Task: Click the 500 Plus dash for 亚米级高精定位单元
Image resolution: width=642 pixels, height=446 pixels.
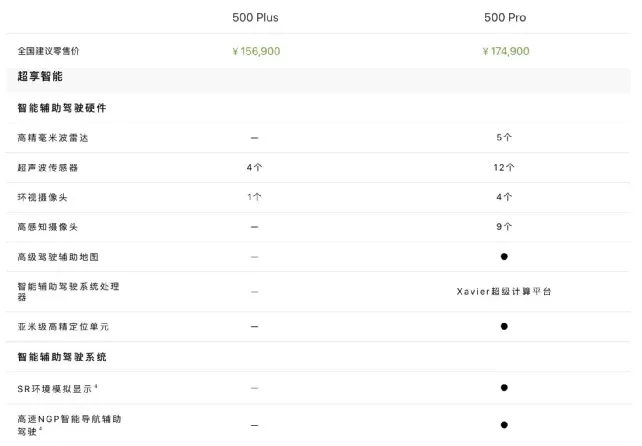Action: (255, 326)
